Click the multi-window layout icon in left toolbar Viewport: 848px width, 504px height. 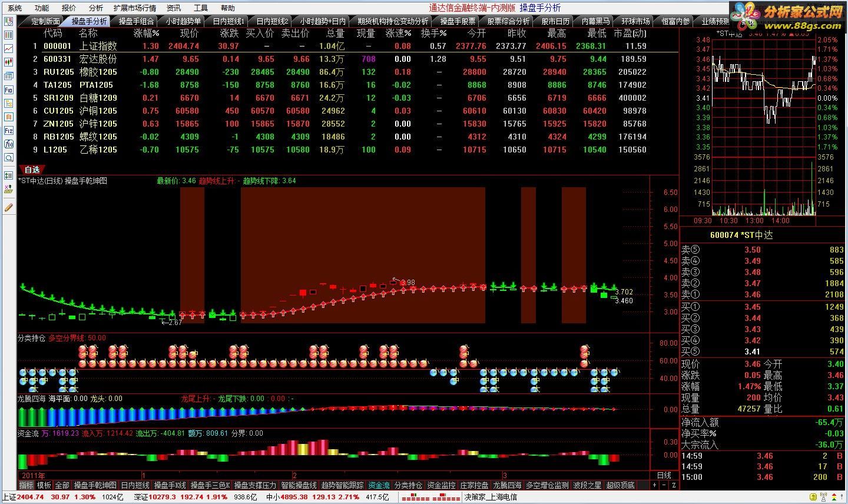pyautogui.click(x=8, y=76)
